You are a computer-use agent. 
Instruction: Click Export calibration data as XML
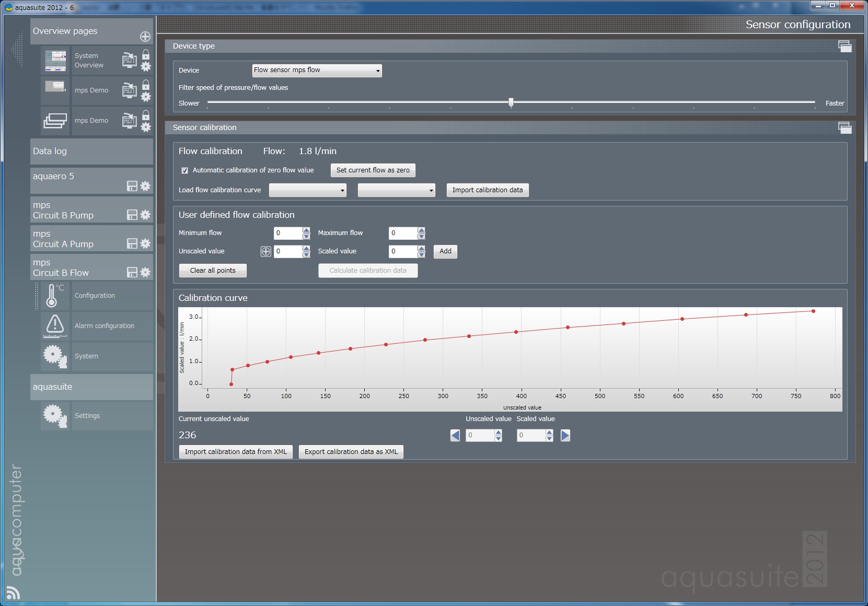click(x=351, y=452)
